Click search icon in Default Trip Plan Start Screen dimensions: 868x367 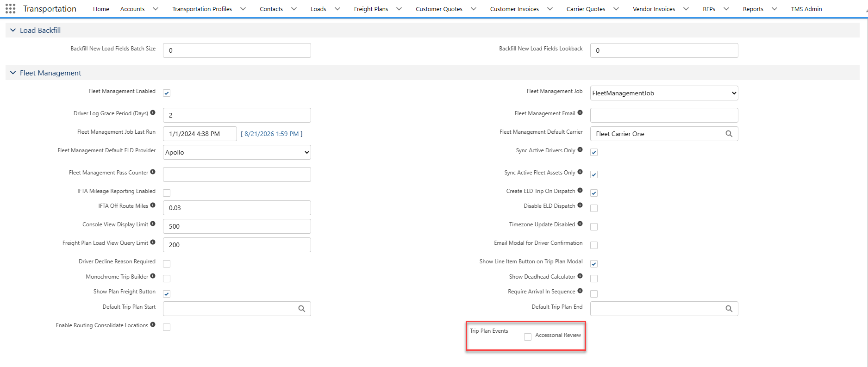(x=301, y=309)
